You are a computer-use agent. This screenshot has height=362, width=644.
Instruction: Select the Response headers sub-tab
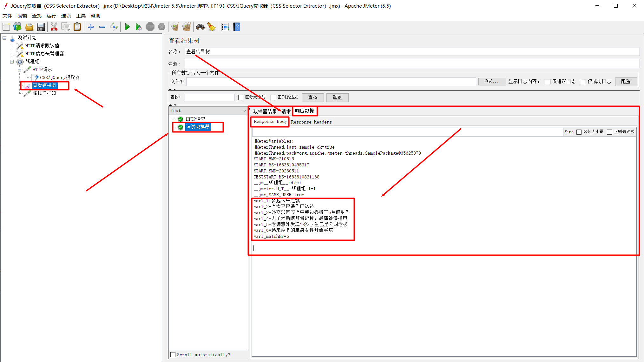pos(311,122)
